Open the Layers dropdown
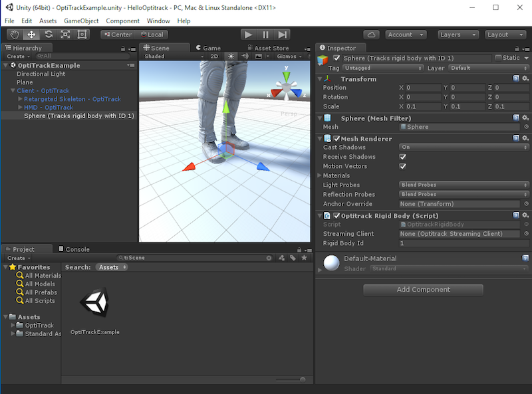This screenshot has height=394, width=532. pyautogui.click(x=458, y=35)
